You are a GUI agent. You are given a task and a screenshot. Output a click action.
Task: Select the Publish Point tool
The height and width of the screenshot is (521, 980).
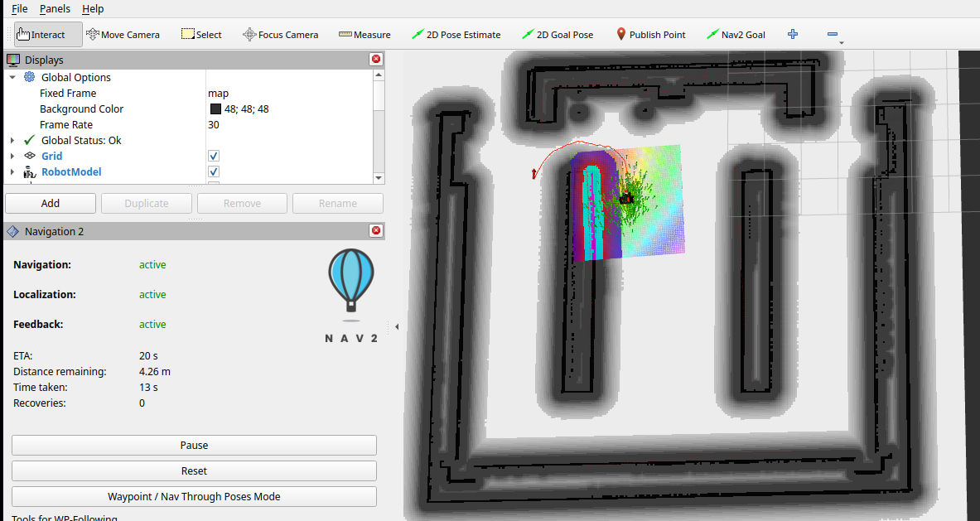[x=651, y=35]
